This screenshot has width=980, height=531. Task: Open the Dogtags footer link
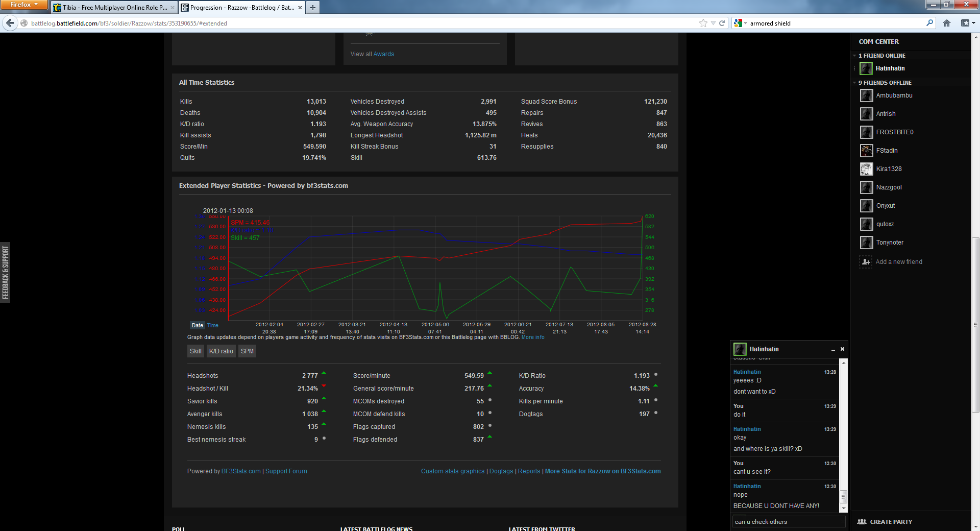click(501, 471)
